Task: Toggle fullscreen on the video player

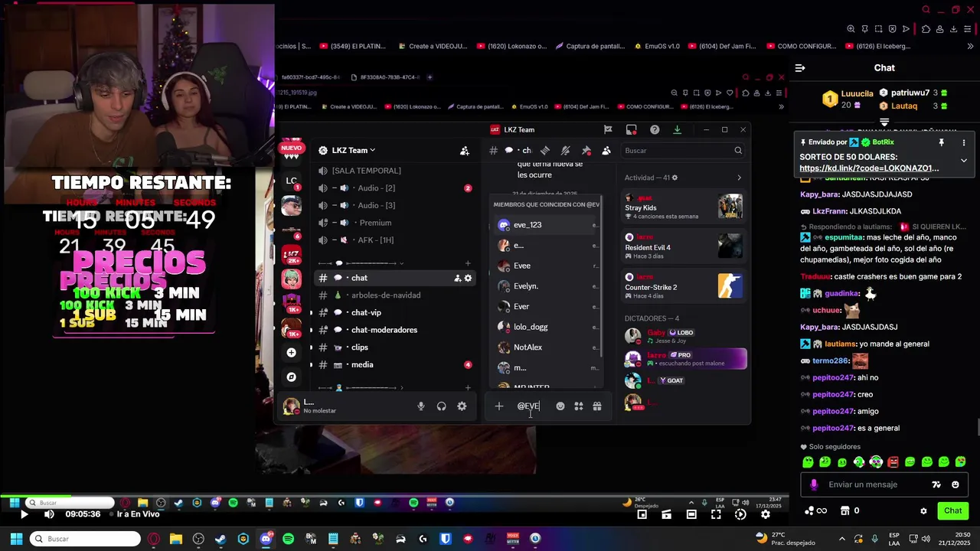Action: click(716, 515)
